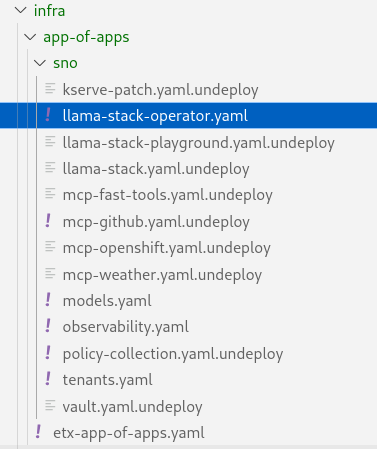Click the YAML icon of tenants.yaml
This screenshot has width=377, height=449.
pos(48,379)
